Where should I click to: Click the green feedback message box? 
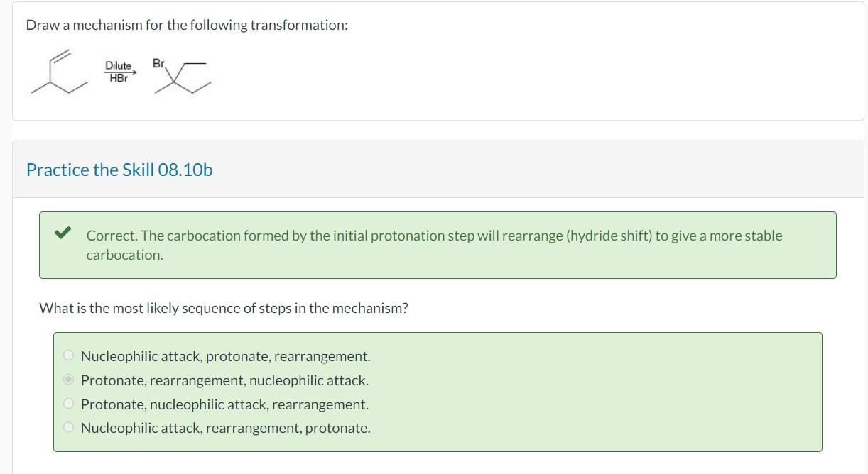437,245
